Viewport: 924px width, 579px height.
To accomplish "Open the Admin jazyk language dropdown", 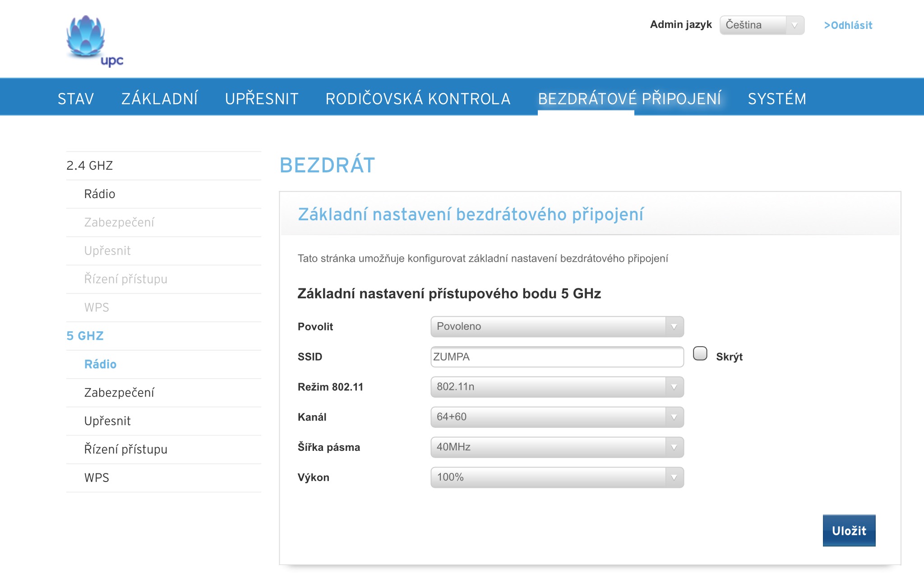I will pos(762,25).
